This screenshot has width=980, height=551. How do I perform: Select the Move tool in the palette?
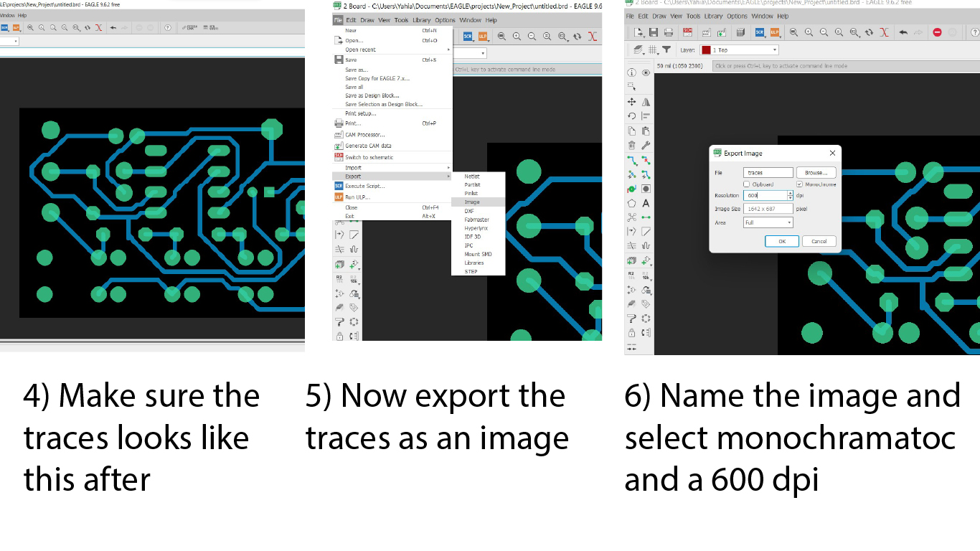pos(631,103)
